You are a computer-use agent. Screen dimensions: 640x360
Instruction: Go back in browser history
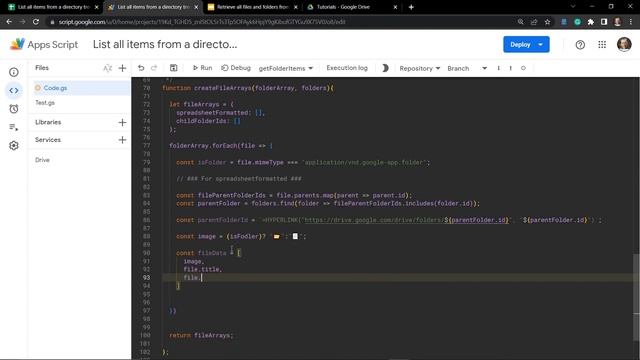9,22
